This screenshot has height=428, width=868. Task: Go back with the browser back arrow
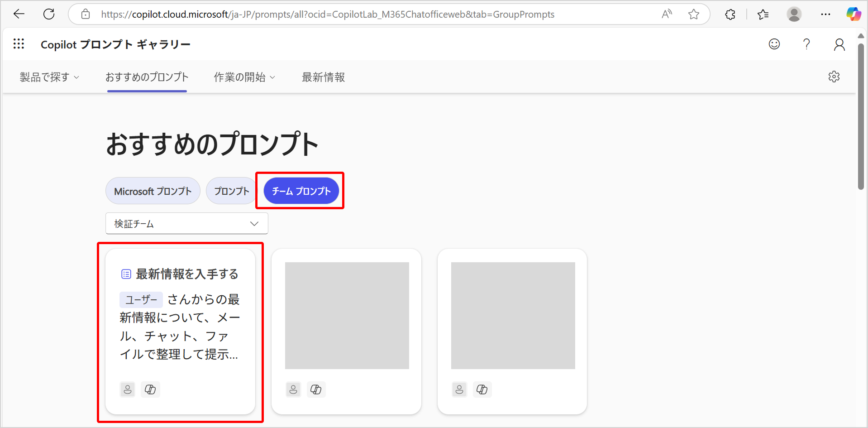19,14
